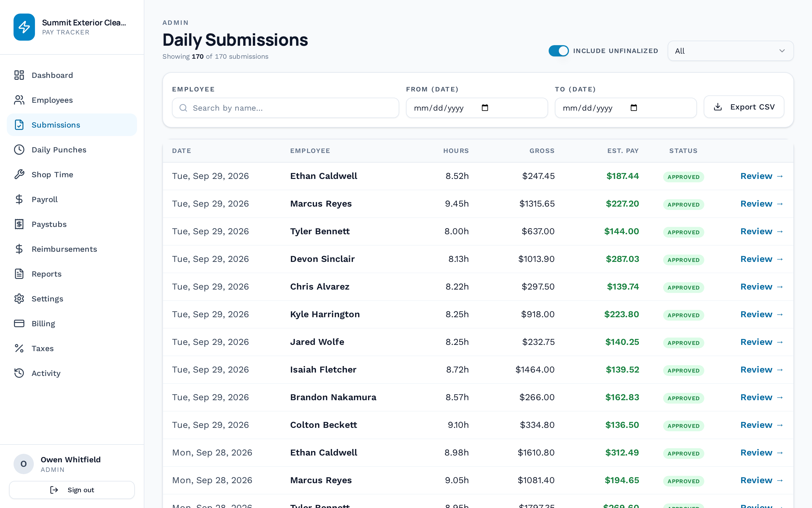Click the Export CSV button
The height and width of the screenshot is (508, 812).
744,107
